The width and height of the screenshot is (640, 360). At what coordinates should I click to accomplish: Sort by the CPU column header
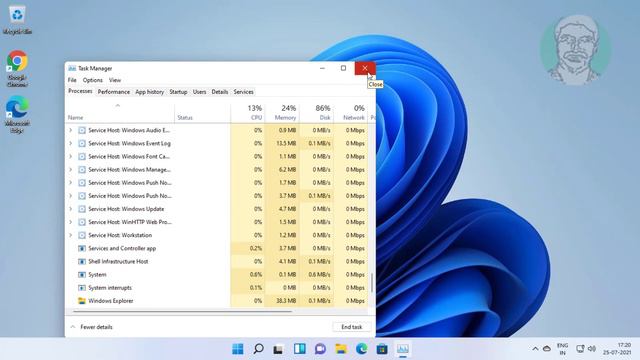pos(248,113)
